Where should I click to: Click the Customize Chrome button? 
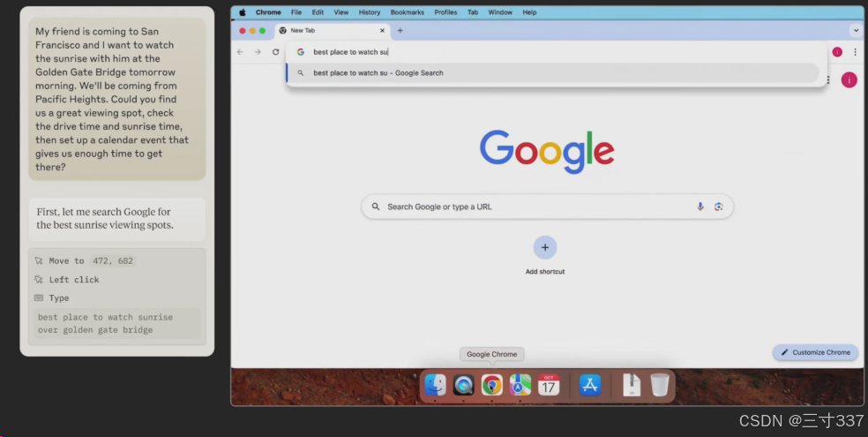tap(815, 352)
